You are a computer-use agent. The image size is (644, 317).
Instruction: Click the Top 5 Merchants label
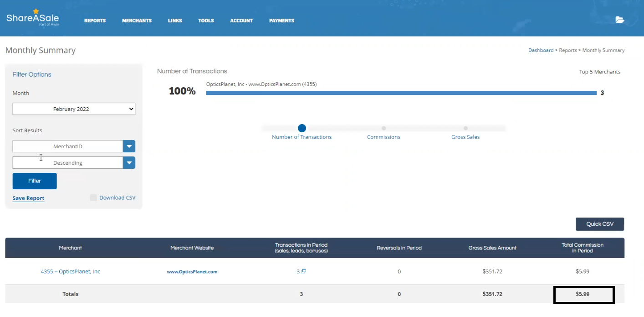coord(600,72)
